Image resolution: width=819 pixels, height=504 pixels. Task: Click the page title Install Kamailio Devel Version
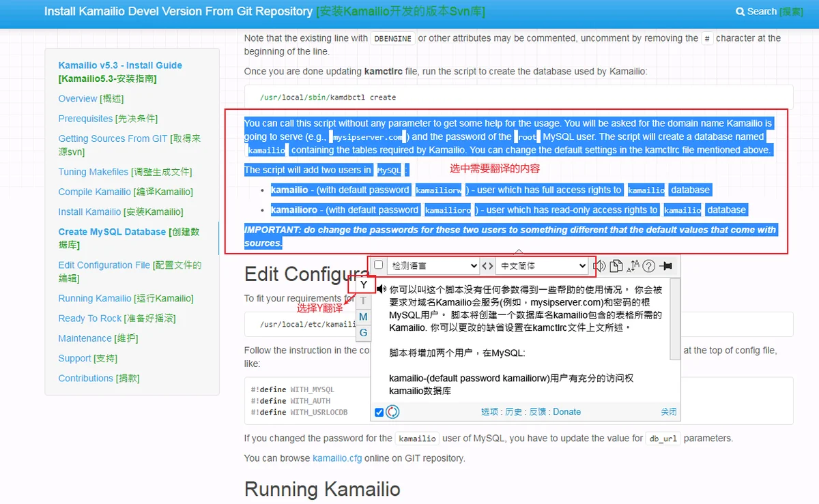(178, 12)
